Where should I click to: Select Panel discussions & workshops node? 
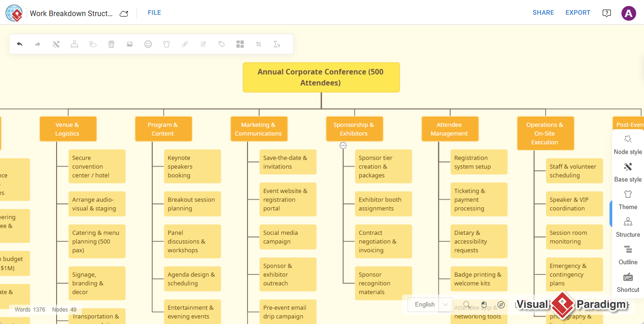pos(192,241)
